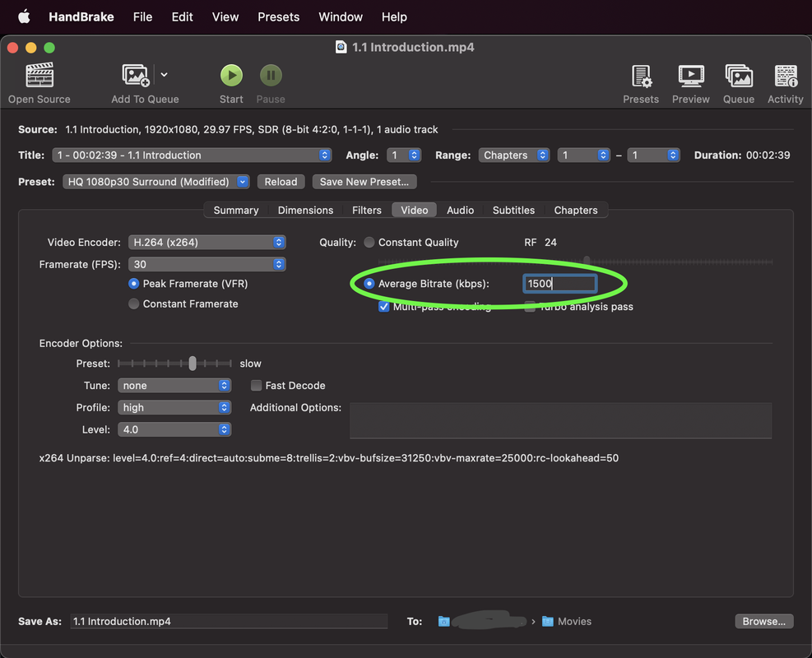Click the Average Bitrate input field
This screenshot has width=812, height=658.
click(x=559, y=283)
